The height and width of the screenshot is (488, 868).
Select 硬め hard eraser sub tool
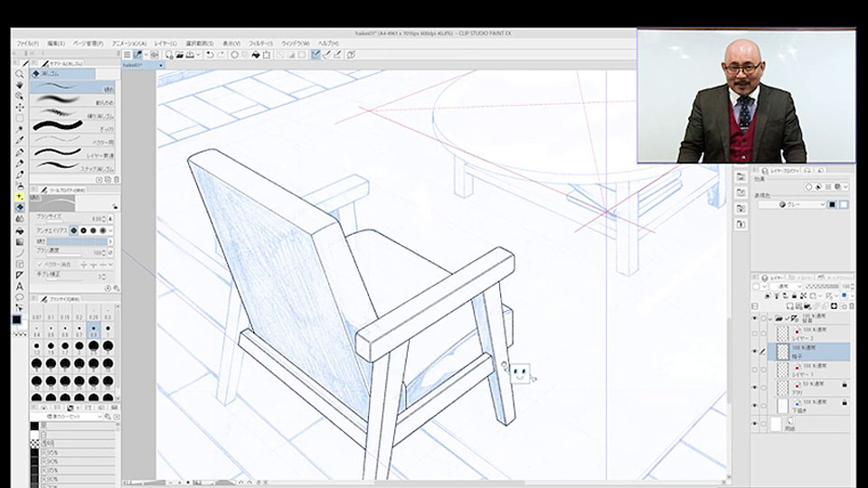click(73, 88)
